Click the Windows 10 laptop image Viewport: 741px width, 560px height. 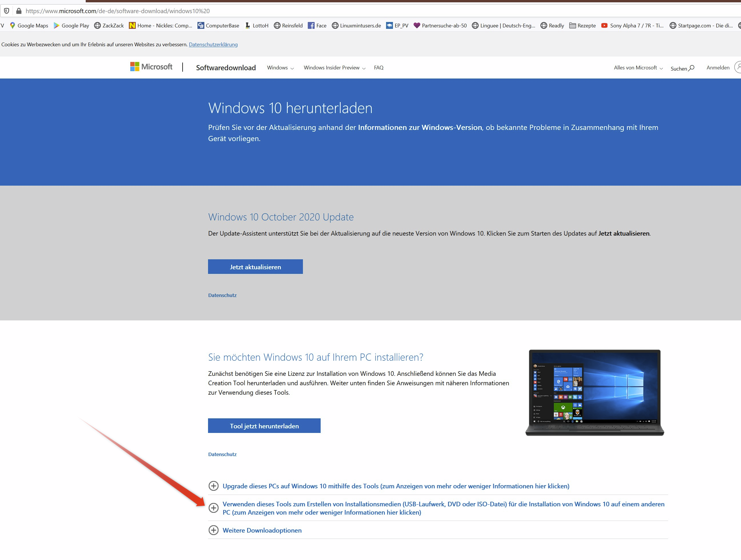(x=595, y=392)
